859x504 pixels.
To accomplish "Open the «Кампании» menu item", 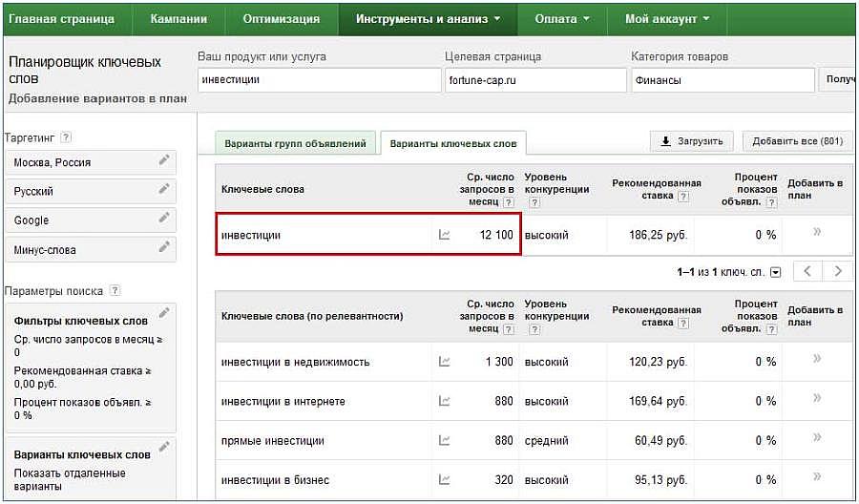I will (178, 19).
